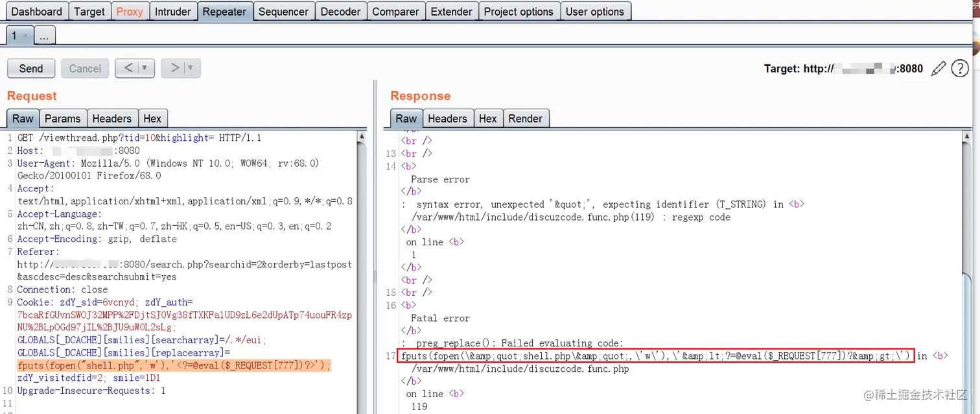
Task: Click the "Fatal error" text in response
Action: click(440, 318)
